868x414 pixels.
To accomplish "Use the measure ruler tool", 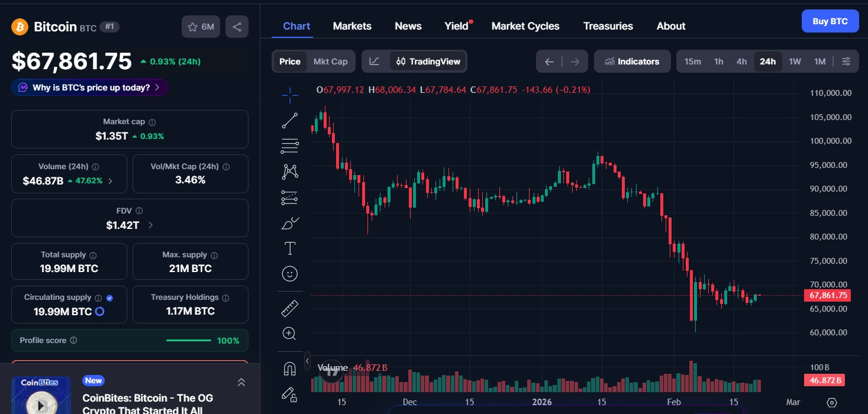I will coord(289,308).
